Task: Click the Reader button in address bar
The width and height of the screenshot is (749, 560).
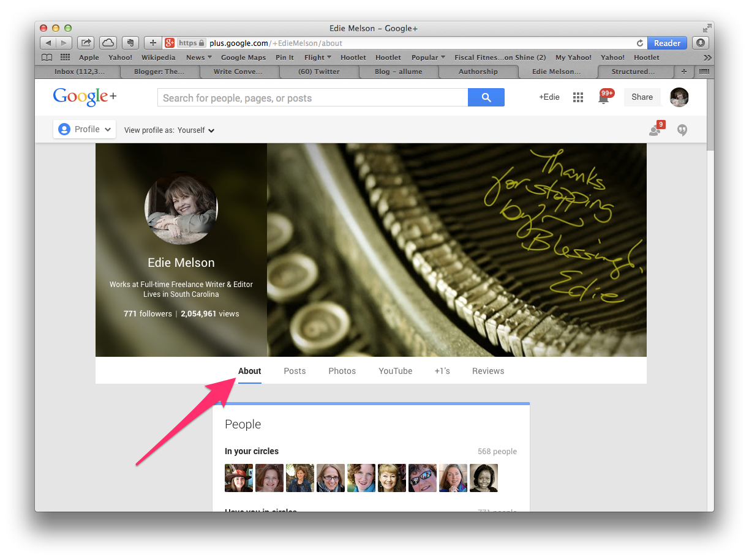Action: tap(667, 43)
